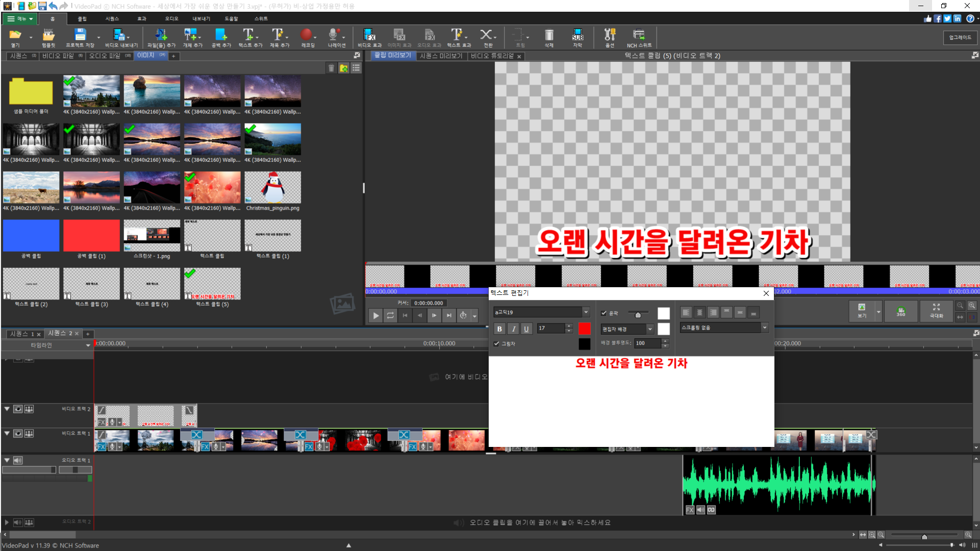
Task: Click 360 view button
Action: (x=901, y=311)
